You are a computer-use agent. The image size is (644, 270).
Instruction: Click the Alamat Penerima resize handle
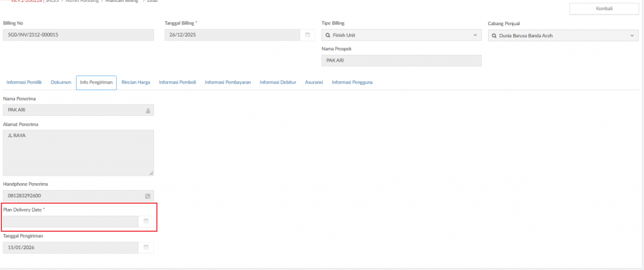pos(151,172)
